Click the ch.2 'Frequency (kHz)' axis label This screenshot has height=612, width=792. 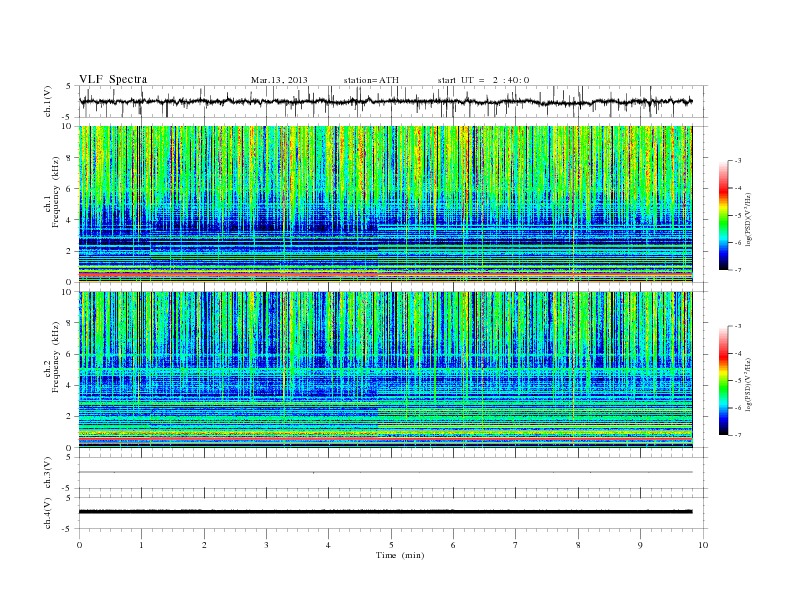[56, 356]
